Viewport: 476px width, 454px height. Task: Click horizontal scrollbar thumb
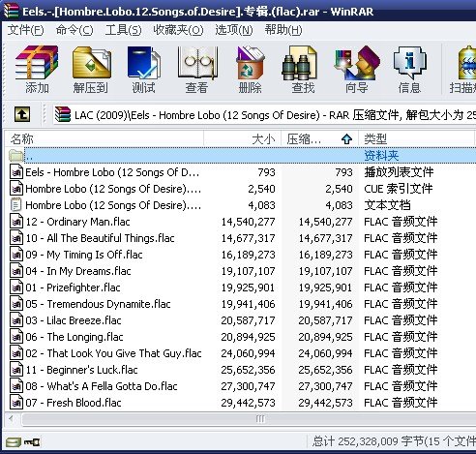click(249, 419)
